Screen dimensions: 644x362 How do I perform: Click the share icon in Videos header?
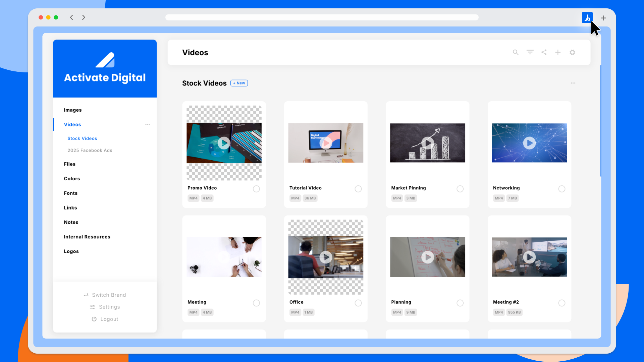(x=544, y=52)
